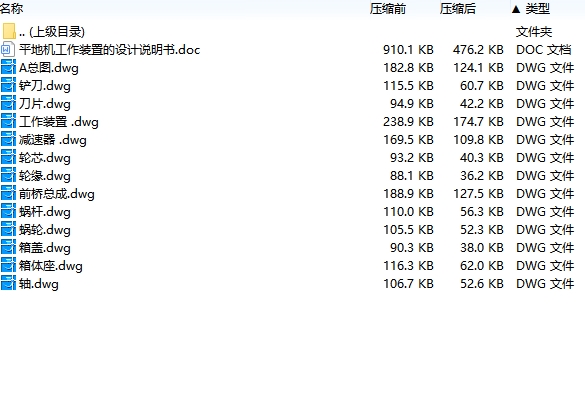Viewport: 585px width, 399px height.
Task: Click the DWG icon beside A总图.dwg
Action: click(x=8, y=68)
